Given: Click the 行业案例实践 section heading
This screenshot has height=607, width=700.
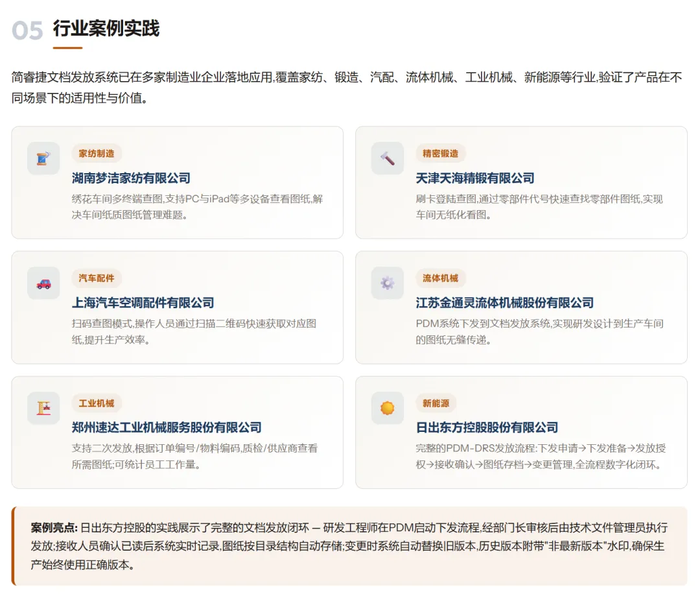Looking at the screenshot, I should (x=106, y=29).
